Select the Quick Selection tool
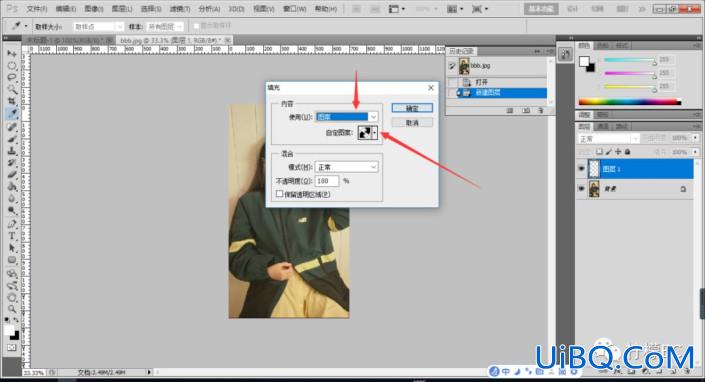The height and width of the screenshot is (382, 705). 12,89
